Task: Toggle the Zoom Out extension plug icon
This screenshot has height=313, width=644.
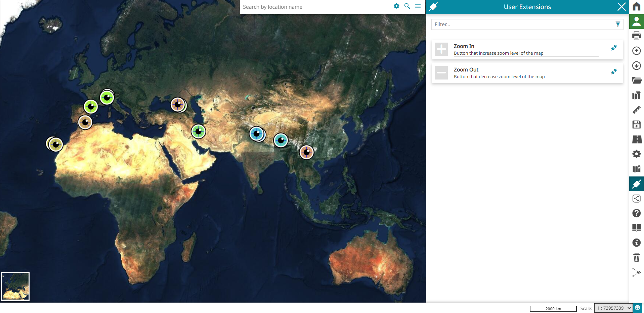Action: (614, 71)
